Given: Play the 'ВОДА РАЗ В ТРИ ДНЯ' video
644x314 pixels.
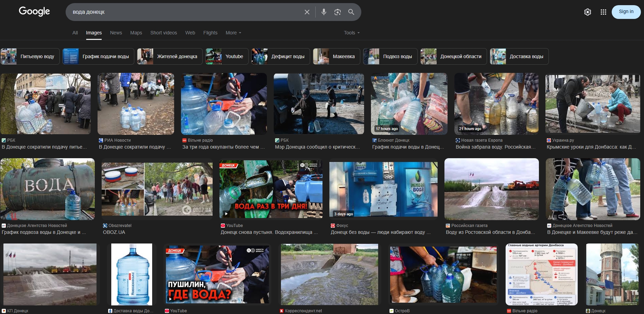Looking at the screenshot, I should (x=271, y=188).
